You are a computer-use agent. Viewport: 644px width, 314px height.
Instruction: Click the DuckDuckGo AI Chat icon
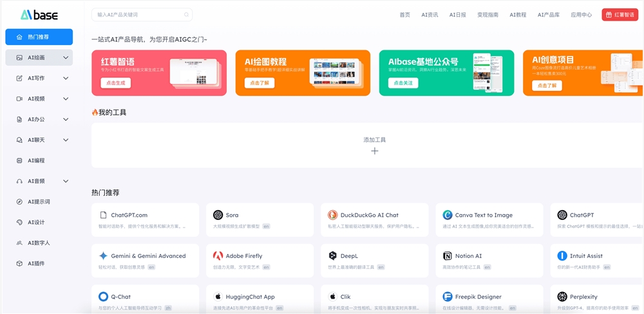tap(332, 215)
